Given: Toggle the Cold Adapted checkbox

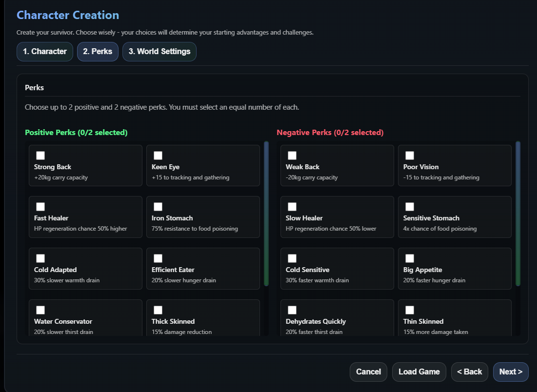Looking at the screenshot, I should (40, 258).
